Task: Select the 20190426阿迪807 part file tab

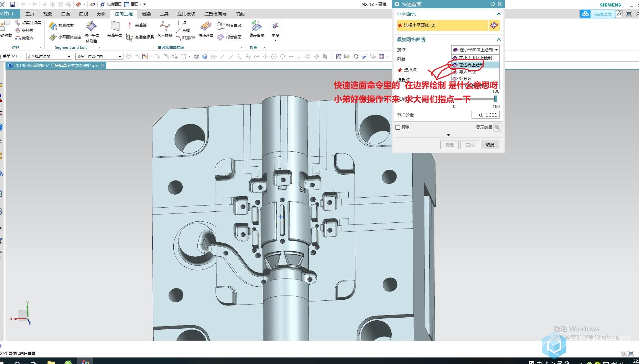Action: pos(56,65)
